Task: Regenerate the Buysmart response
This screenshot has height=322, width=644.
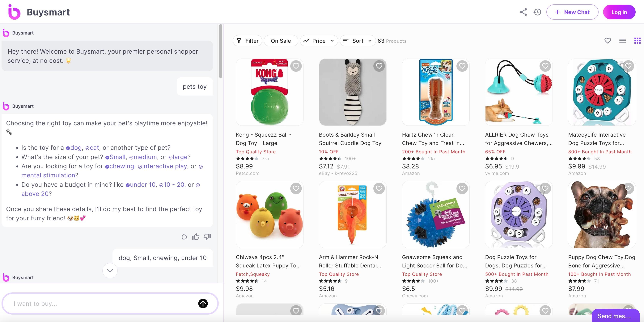Action: [184, 237]
